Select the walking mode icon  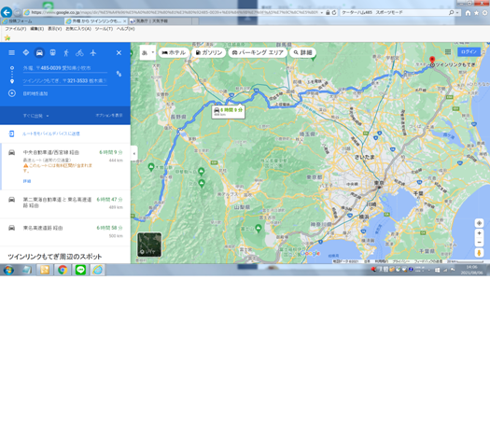[x=66, y=52]
